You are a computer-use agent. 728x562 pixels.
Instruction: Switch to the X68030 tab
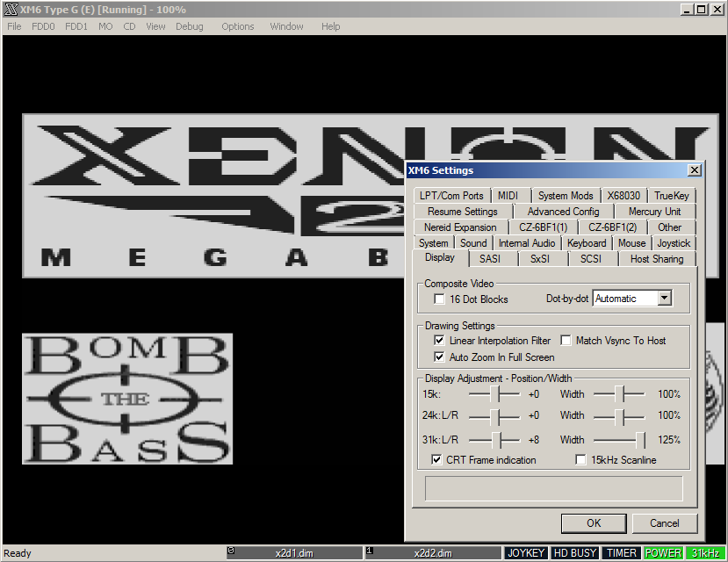[x=623, y=196]
